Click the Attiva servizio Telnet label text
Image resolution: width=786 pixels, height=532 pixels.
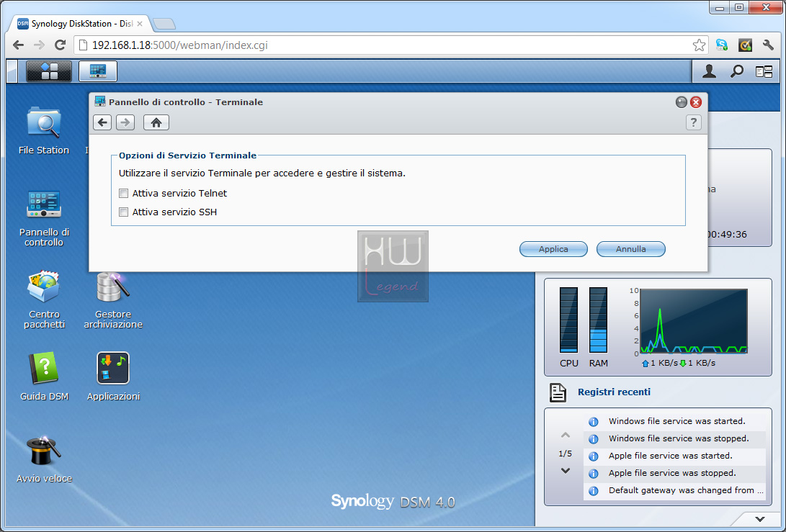pyautogui.click(x=179, y=194)
